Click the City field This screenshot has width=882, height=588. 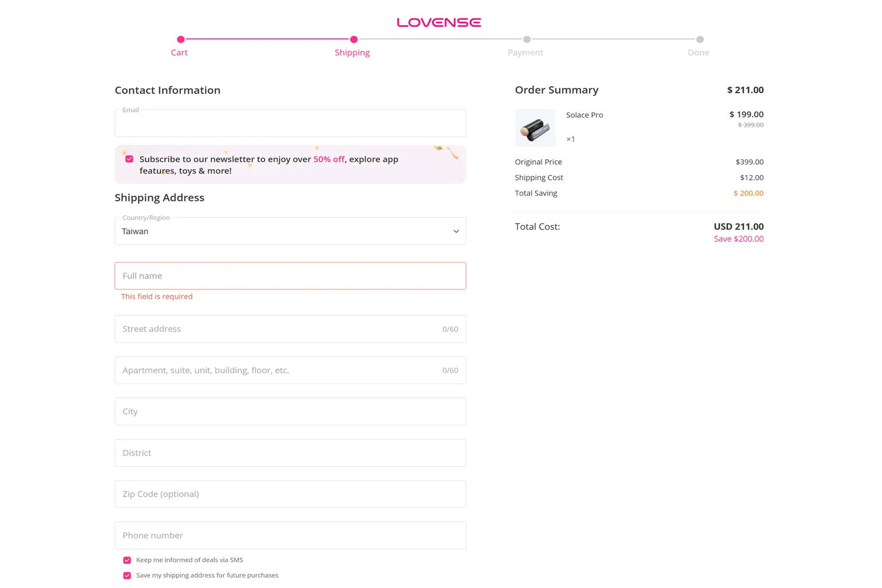[290, 412]
